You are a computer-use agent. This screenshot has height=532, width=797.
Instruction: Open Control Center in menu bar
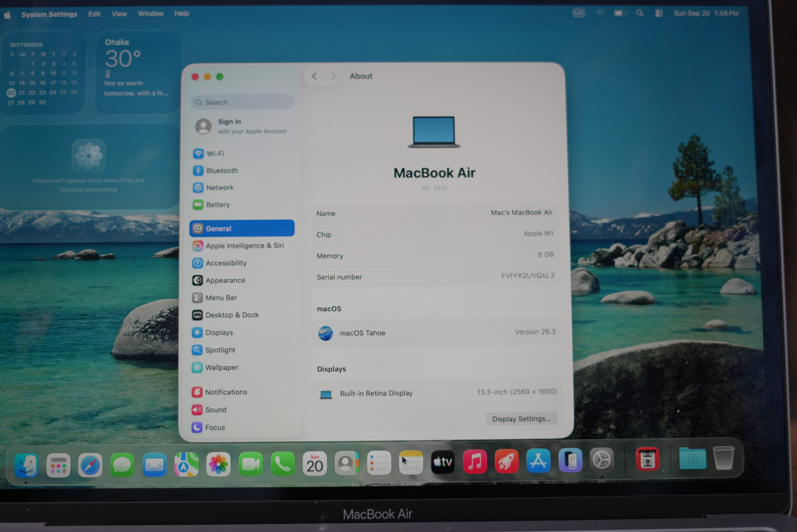658,14
